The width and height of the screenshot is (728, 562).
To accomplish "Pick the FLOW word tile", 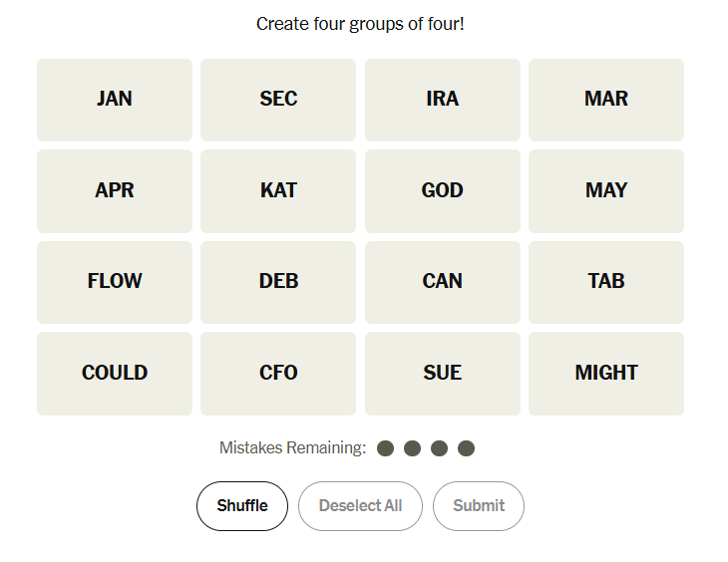I will click(115, 281).
